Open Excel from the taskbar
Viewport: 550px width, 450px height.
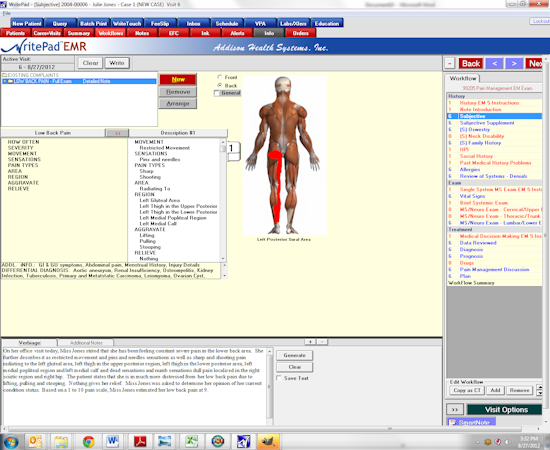tap(191, 442)
